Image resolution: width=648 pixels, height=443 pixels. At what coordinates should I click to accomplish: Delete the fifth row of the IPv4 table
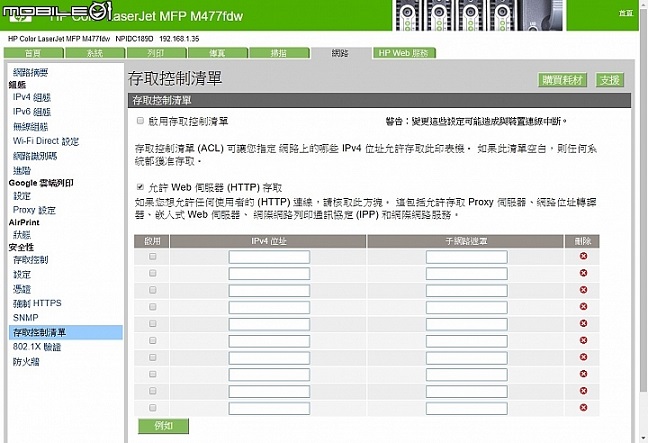coord(583,324)
